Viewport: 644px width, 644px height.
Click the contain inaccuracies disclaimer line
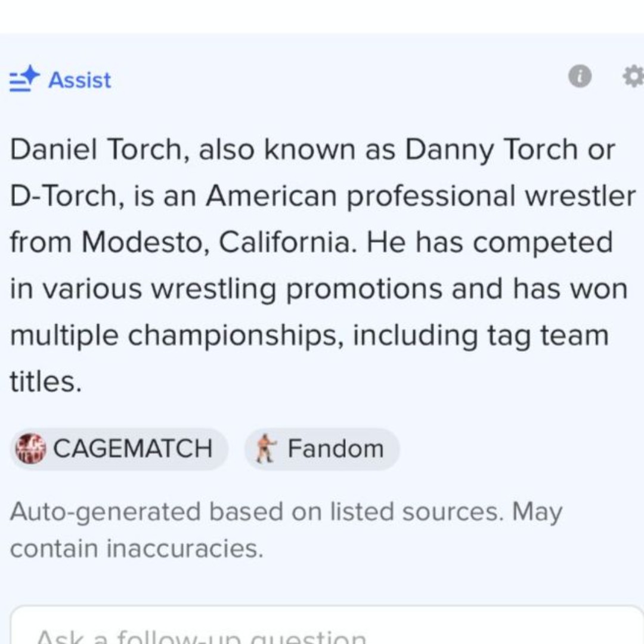pos(137,549)
